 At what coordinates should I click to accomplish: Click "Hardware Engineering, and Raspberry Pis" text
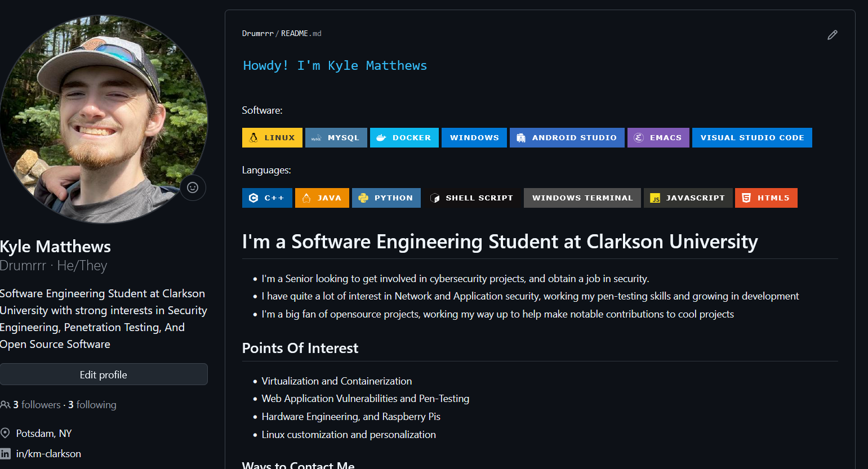[351, 417]
